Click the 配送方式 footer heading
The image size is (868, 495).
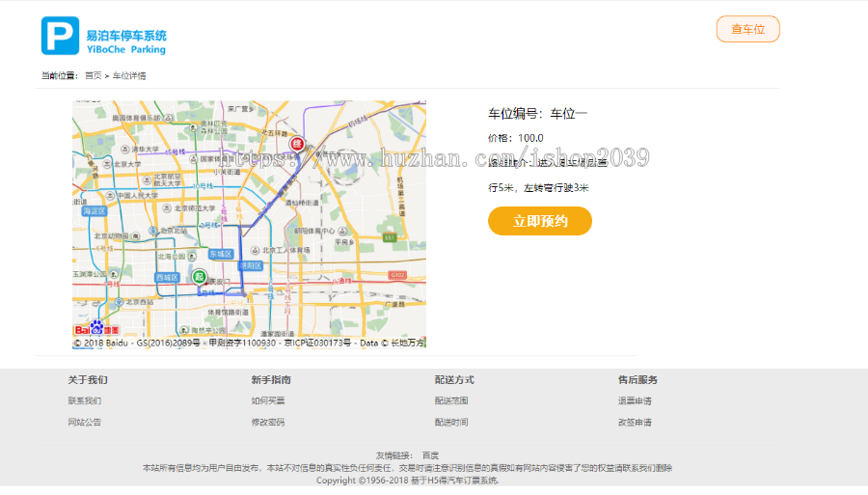pos(454,380)
